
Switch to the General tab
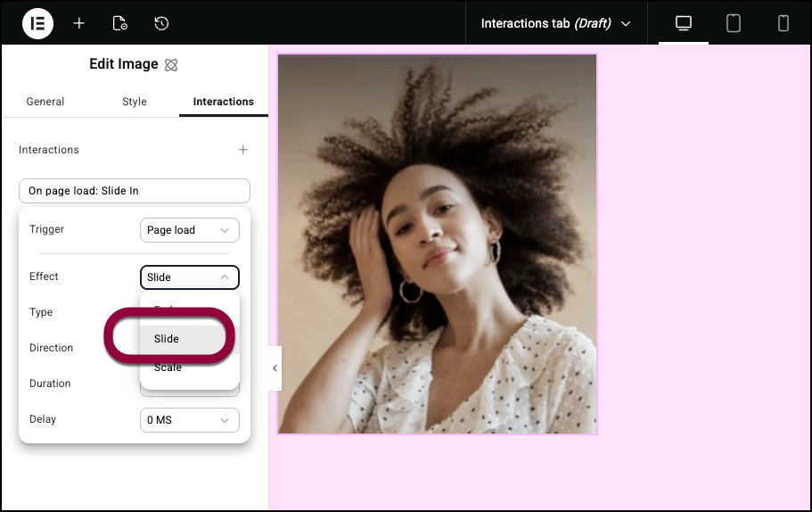[45, 102]
